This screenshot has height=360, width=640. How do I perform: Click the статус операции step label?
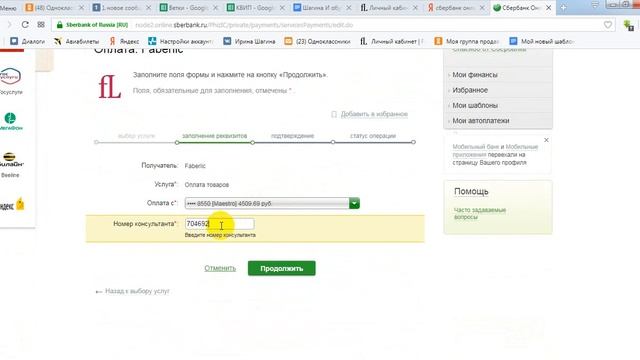point(373,136)
